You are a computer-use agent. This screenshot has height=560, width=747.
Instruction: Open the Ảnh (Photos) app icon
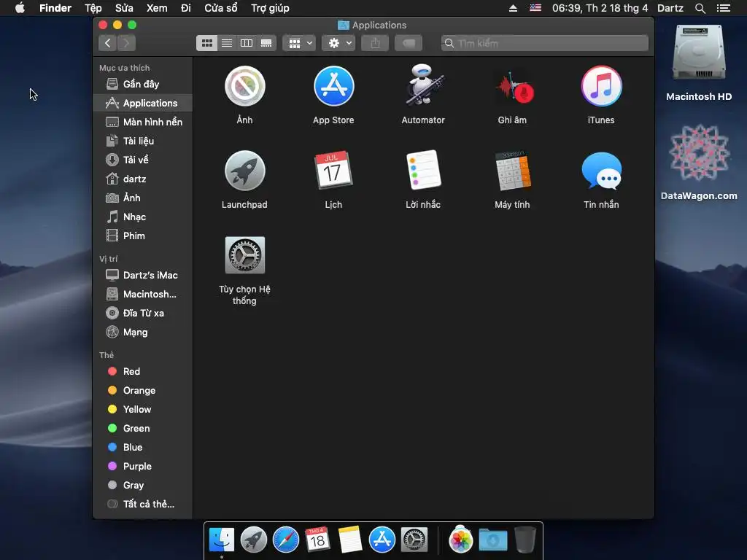(245, 86)
